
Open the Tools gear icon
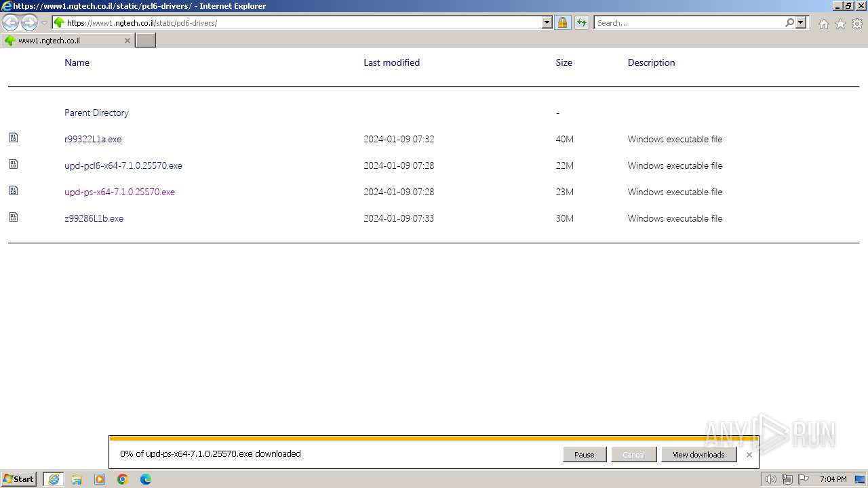pyautogui.click(x=857, y=24)
